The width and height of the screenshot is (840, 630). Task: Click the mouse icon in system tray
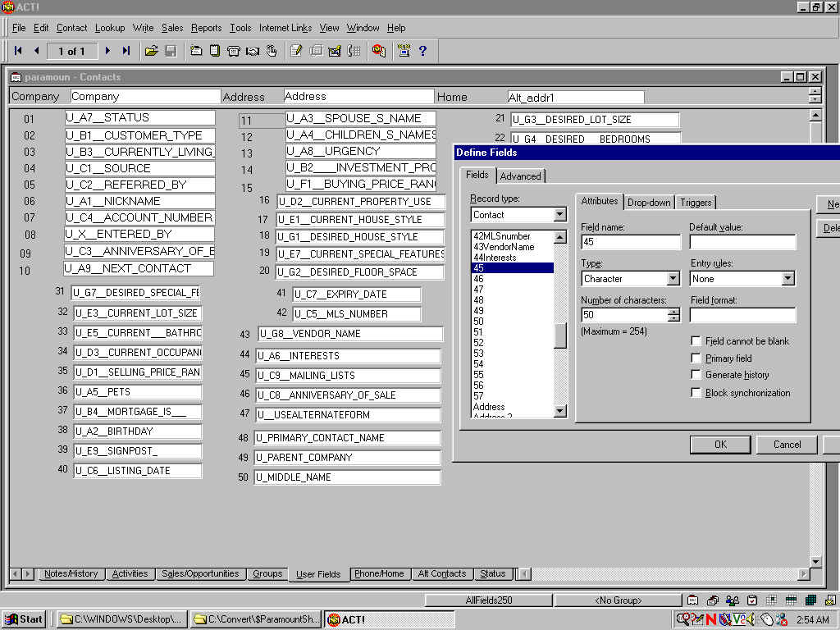[x=767, y=619]
